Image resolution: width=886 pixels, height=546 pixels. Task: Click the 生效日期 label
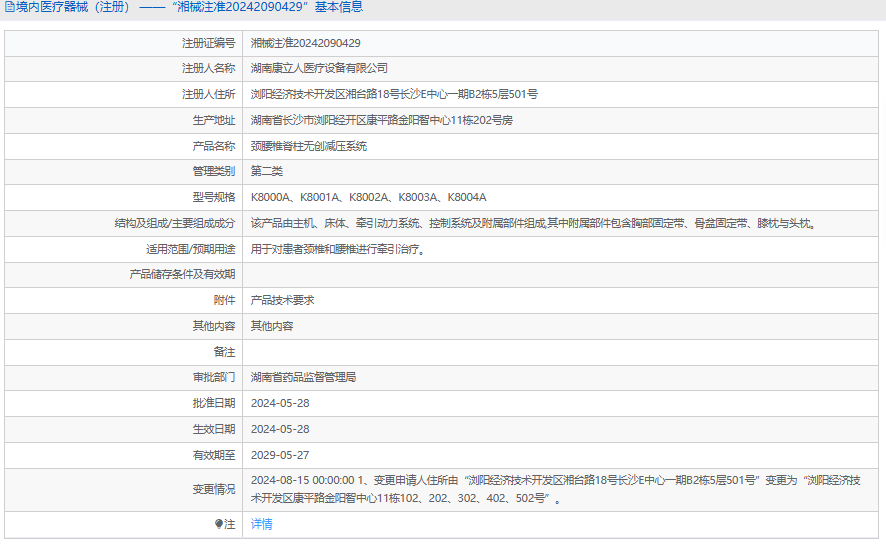(x=214, y=429)
